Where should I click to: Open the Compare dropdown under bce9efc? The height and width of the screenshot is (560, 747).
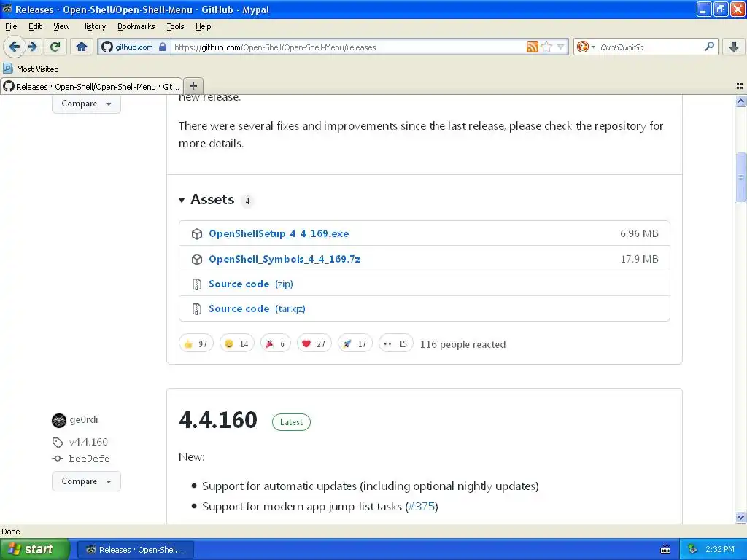86,481
